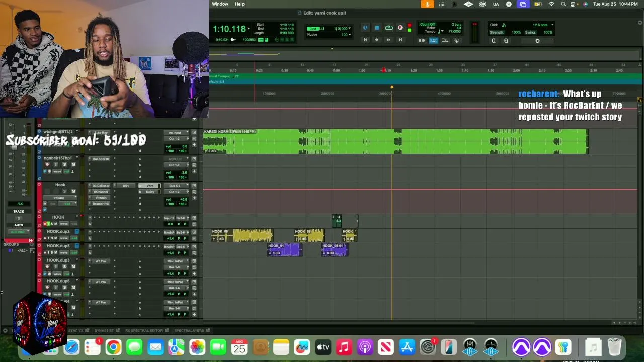The height and width of the screenshot is (362, 644).
Task: Solo the ngnbck157bp1 track
Action: [64, 165]
